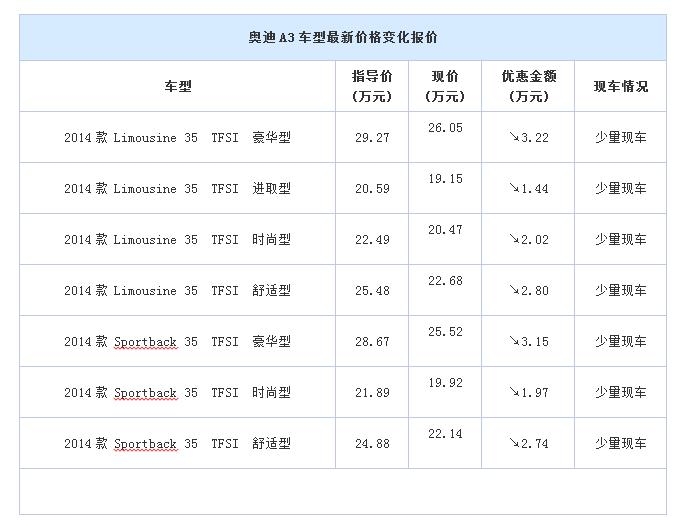Click the discount value 2.74
The width and height of the screenshot is (686, 526).
(x=535, y=444)
